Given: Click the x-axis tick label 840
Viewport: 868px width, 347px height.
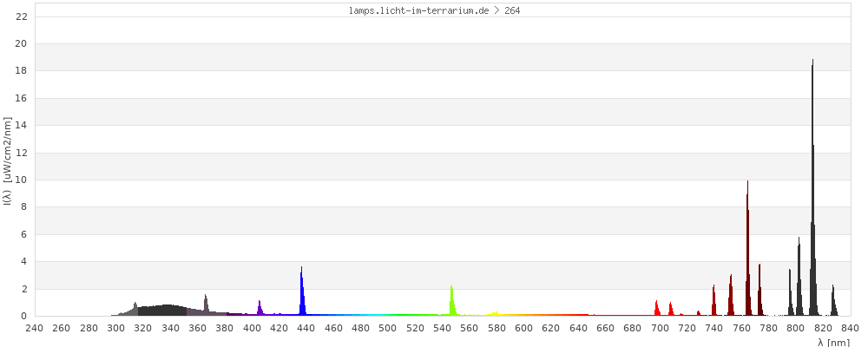Looking at the screenshot, I should click(x=850, y=328).
